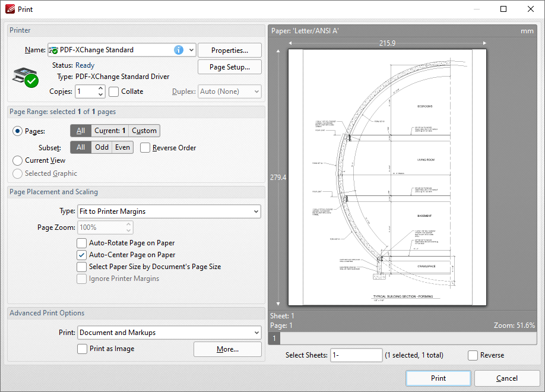This screenshot has width=545, height=392.
Task: Click the More... button
Action: [227, 349]
